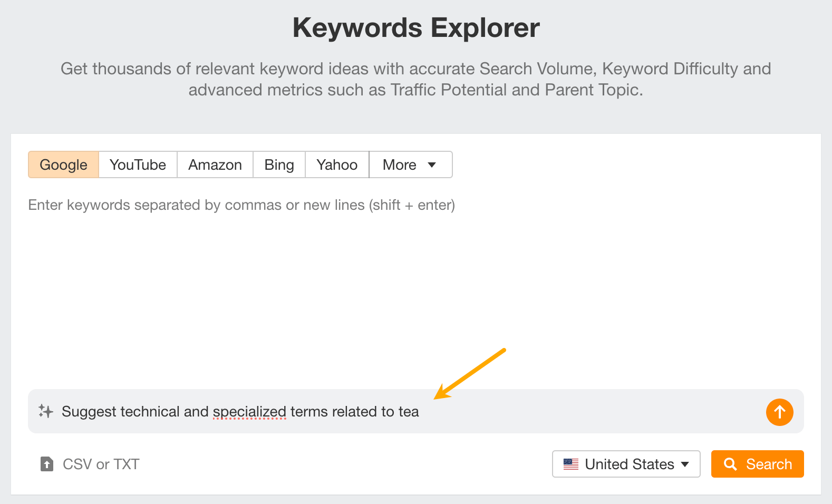The height and width of the screenshot is (504, 832).
Task: Select the Amazon tab
Action: 215,164
